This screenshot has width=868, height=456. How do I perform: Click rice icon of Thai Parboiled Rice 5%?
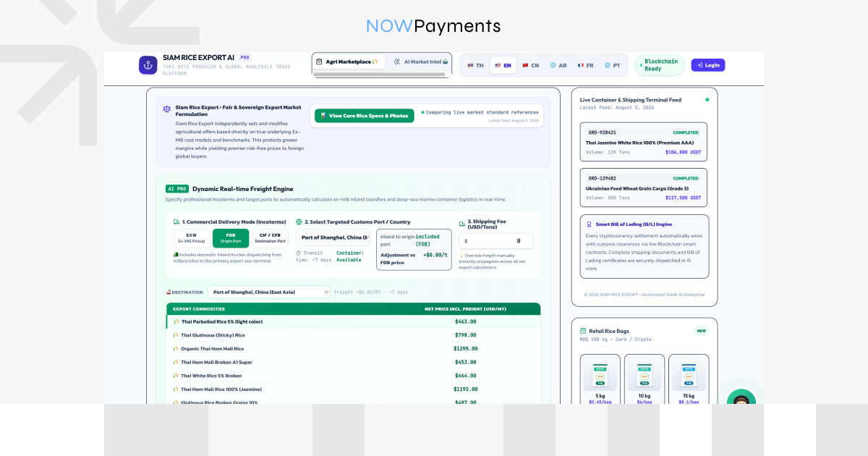click(176, 321)
